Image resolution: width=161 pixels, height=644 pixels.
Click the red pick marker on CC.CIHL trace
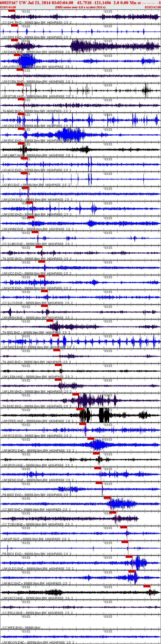tap(12, 11)
